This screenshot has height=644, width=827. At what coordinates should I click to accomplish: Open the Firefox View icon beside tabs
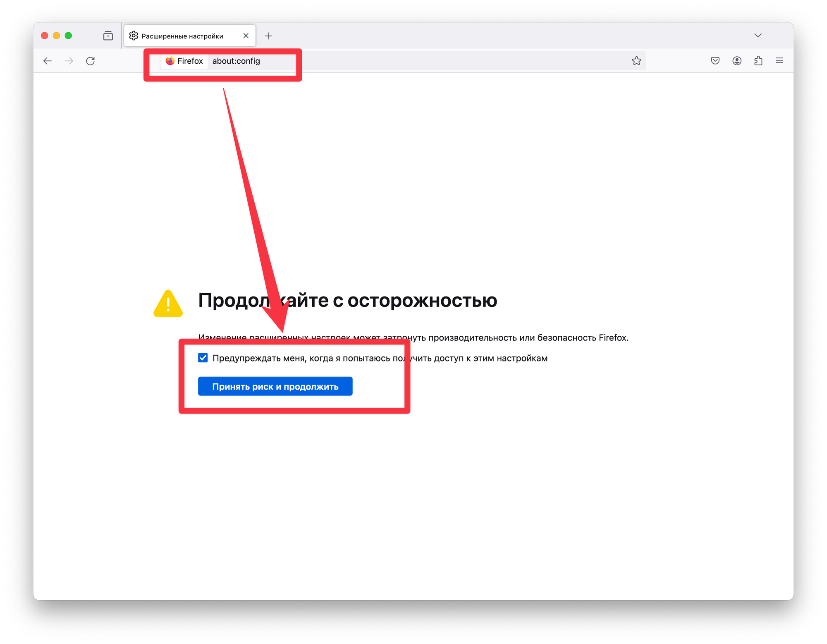[x=108, y=36]
